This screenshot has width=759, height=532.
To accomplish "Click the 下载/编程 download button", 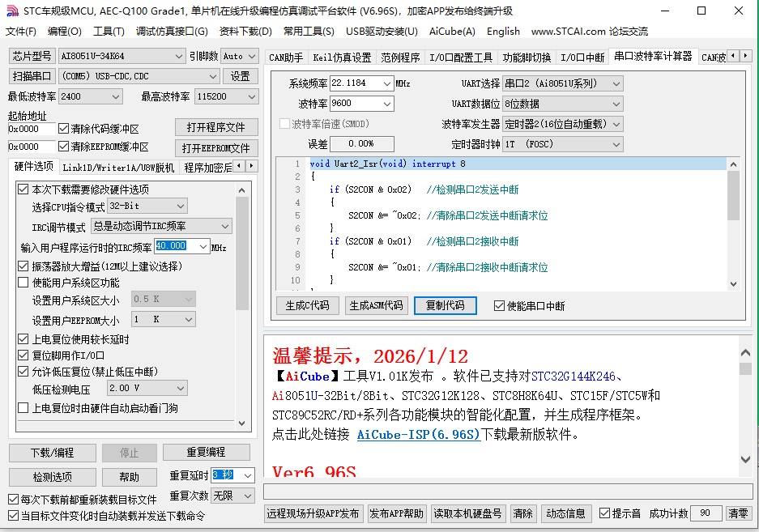I will pos(51,453).
